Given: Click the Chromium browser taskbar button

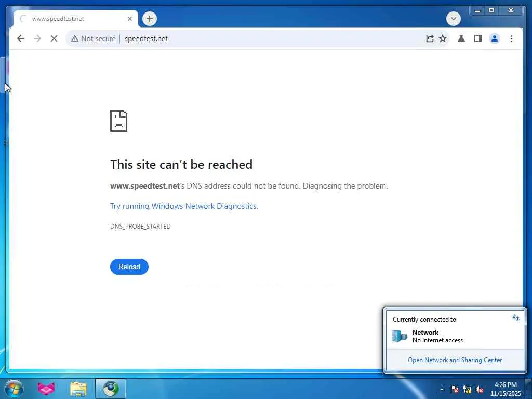Looking at the screenshot, I should [x=111, y=389].
